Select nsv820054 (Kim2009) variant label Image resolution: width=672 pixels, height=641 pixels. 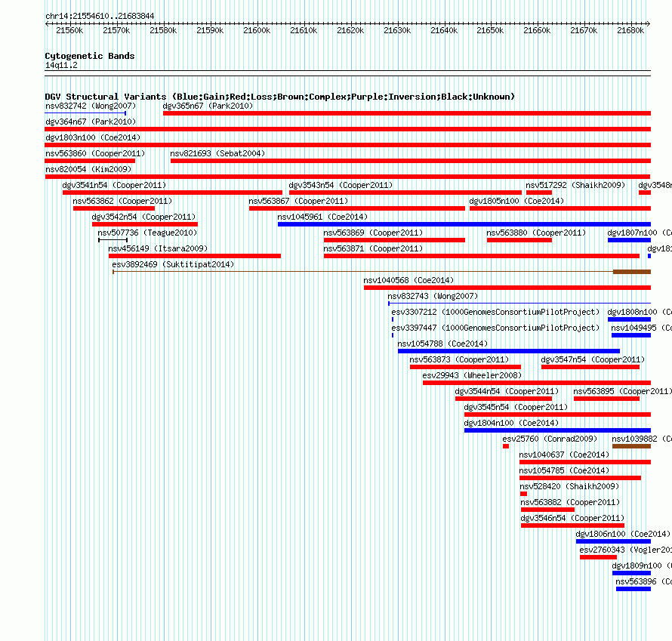pyautogui.click(x=88, y=169)
